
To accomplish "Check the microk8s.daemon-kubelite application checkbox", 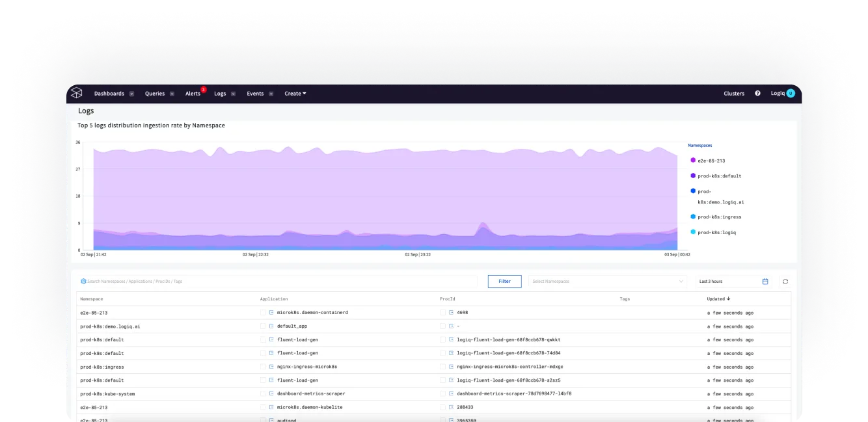I will [263, 407].
